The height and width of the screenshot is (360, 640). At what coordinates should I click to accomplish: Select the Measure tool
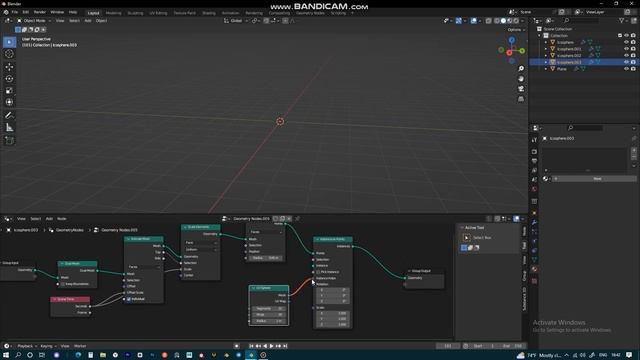tap(9, 128)
